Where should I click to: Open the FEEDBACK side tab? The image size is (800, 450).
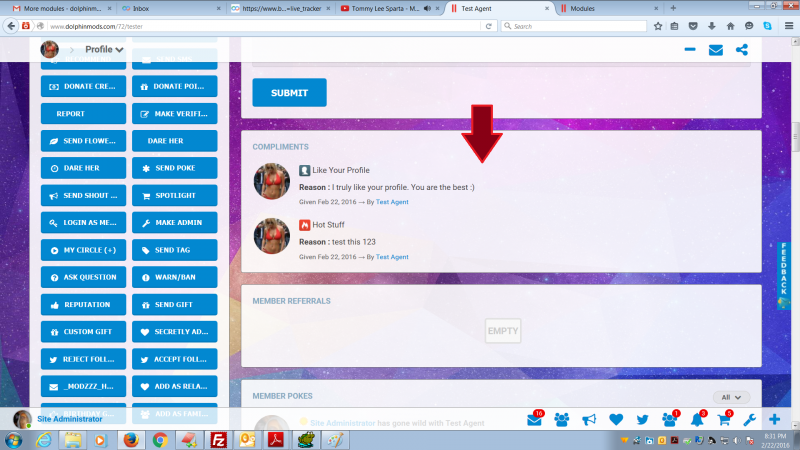point(783,276)
